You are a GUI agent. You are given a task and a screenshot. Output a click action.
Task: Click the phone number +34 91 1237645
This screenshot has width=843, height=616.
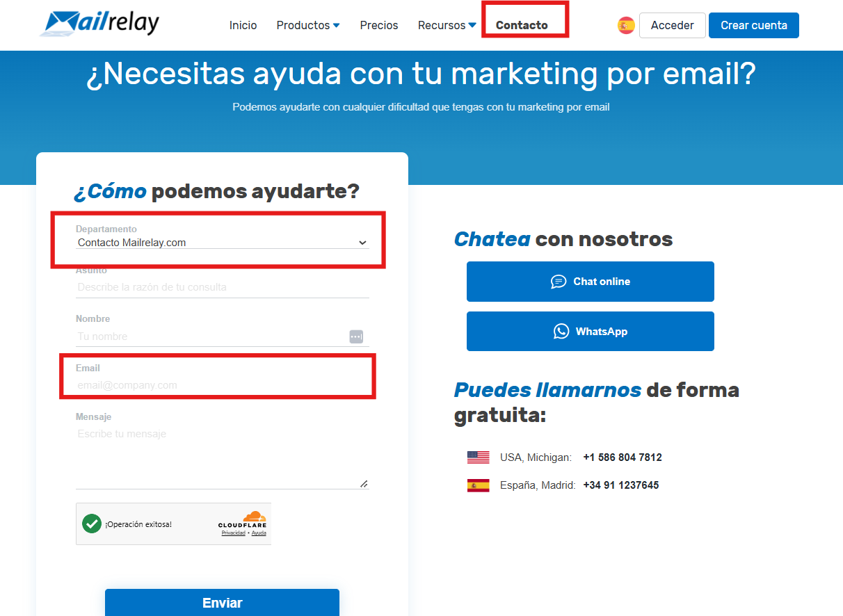click(621, 485)
